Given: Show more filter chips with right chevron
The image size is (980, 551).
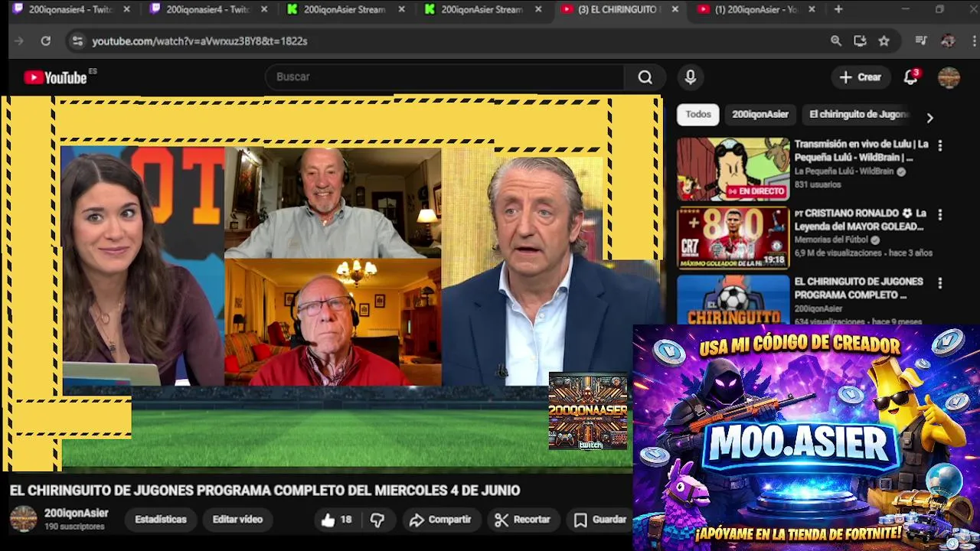Looking at the screenshot, I should (x=929, y=118).
